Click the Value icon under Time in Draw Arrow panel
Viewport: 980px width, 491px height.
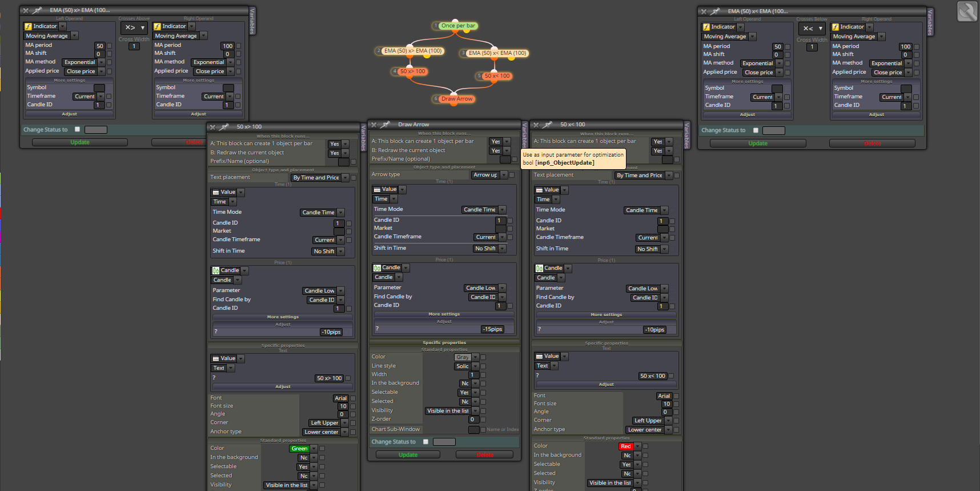pyautogui.click(x=377, y=189)
